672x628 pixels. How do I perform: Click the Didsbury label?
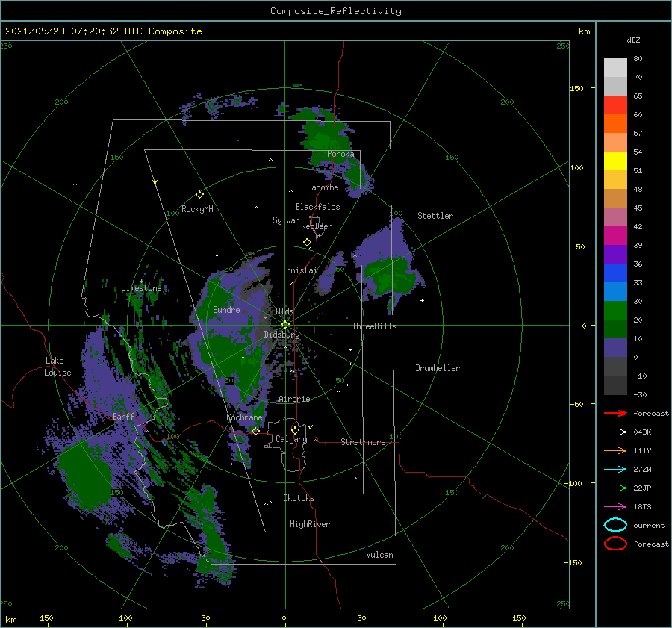pyautogui.click(x=281, y=335)
